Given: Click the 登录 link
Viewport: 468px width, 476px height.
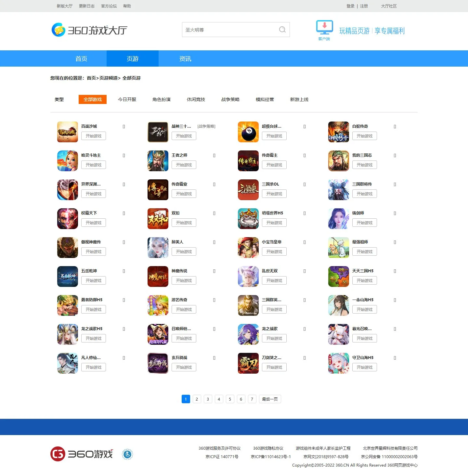Looking at the screenshot, I should click(x=350, y=6).
